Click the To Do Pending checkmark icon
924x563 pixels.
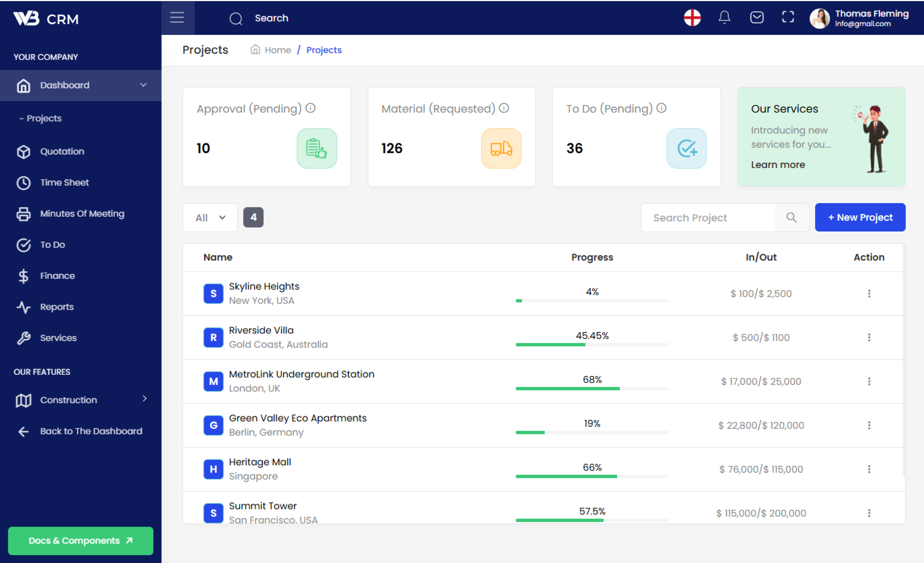tap(686, 148)
